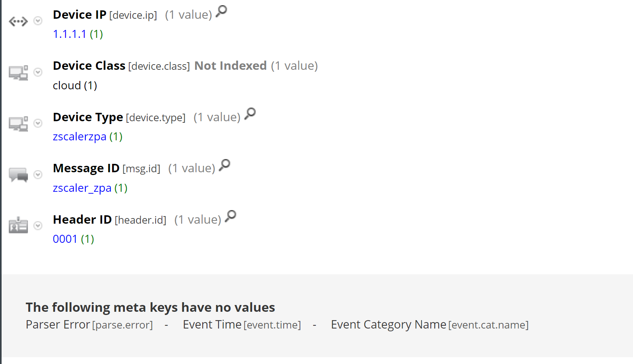Select the zscalerzpa device type value
633x364 pixels.
pyautogui.click(x=79, y=137)
